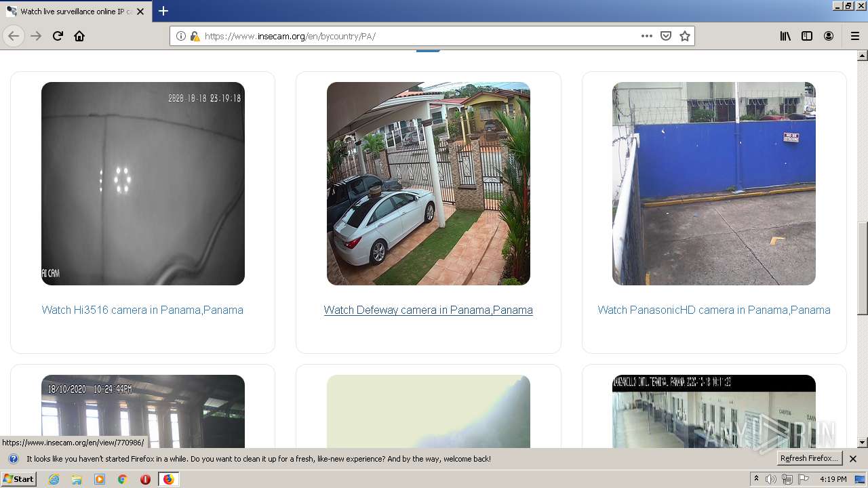Click the Show Desktop button

861,479
